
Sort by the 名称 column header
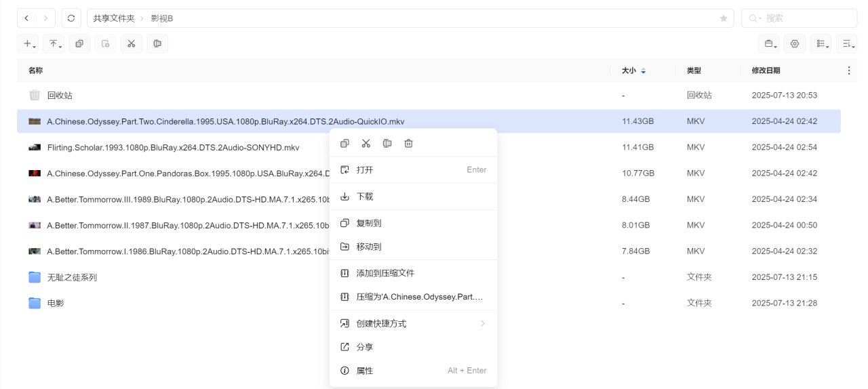point(36,70)
